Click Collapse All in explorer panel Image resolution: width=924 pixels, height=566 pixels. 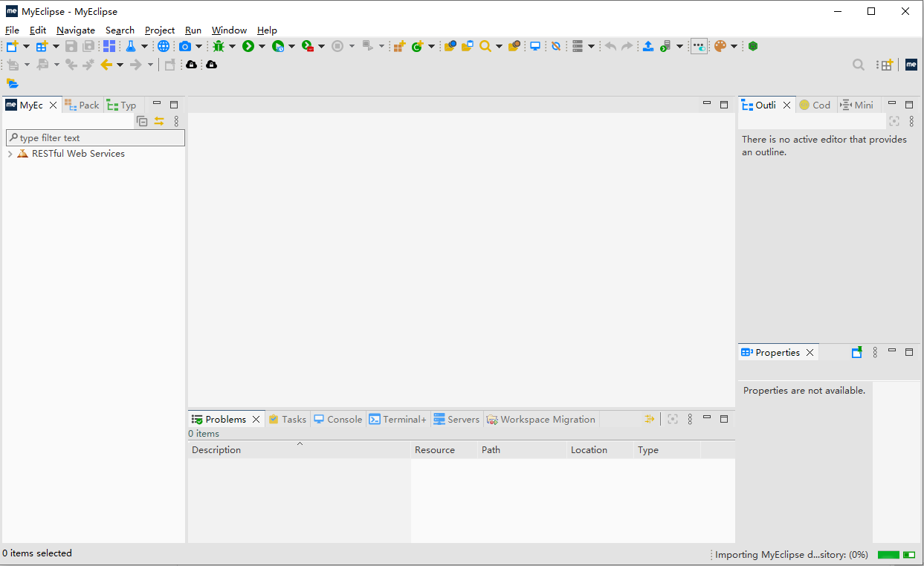(x=142, y=121)
